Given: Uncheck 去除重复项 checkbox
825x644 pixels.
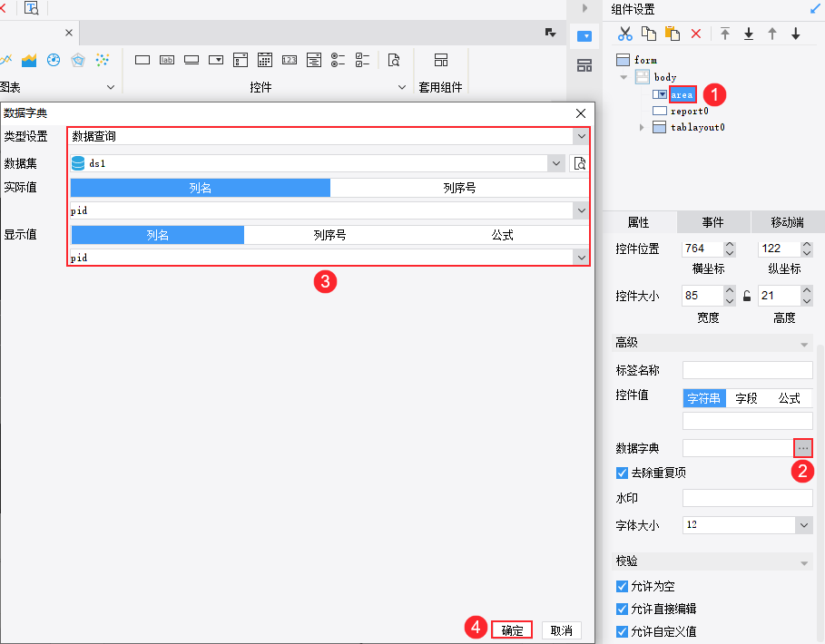Looking at the screenshot, I should tap(622, 473).
